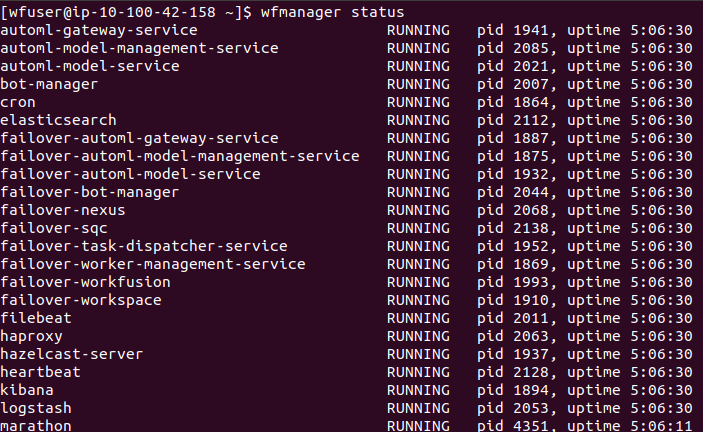Click the elasticsearch service name

58,120
